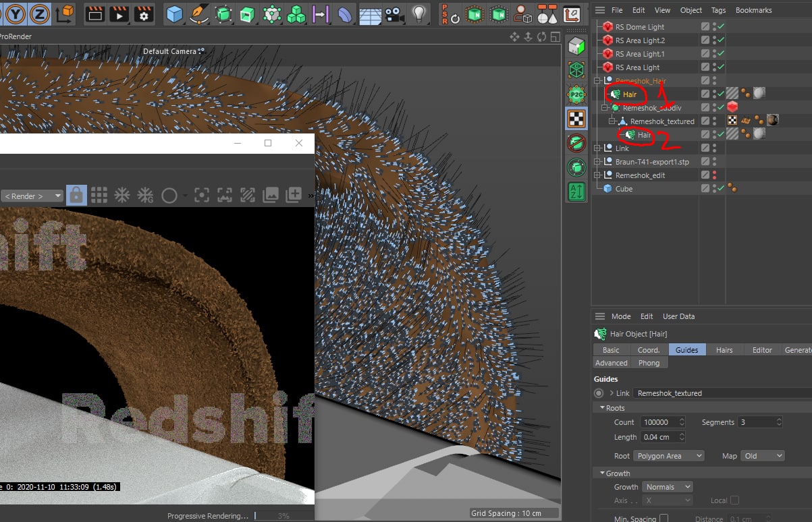Screen dimensions: 812x522
Task: Switch to the Editor tab
Action: click(762, 349)
